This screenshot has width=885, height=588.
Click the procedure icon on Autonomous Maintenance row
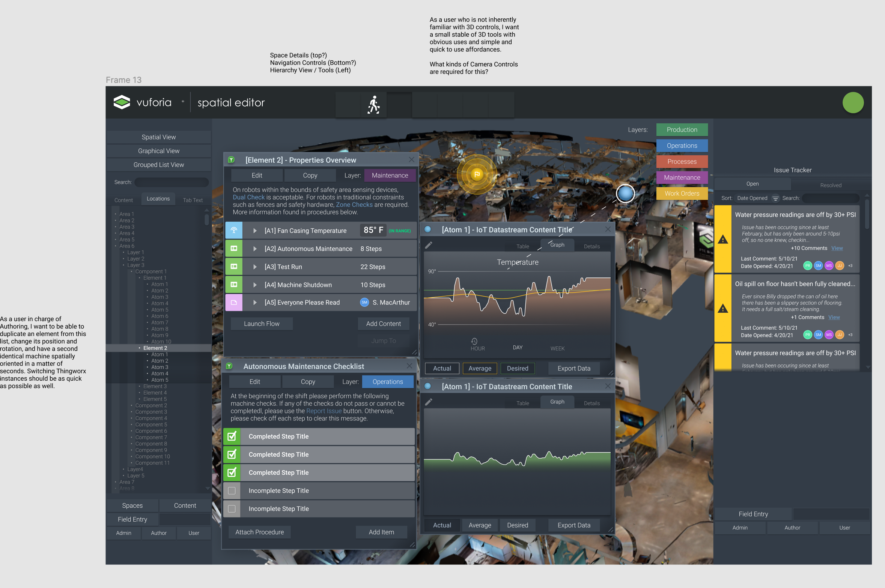[234, 248]
